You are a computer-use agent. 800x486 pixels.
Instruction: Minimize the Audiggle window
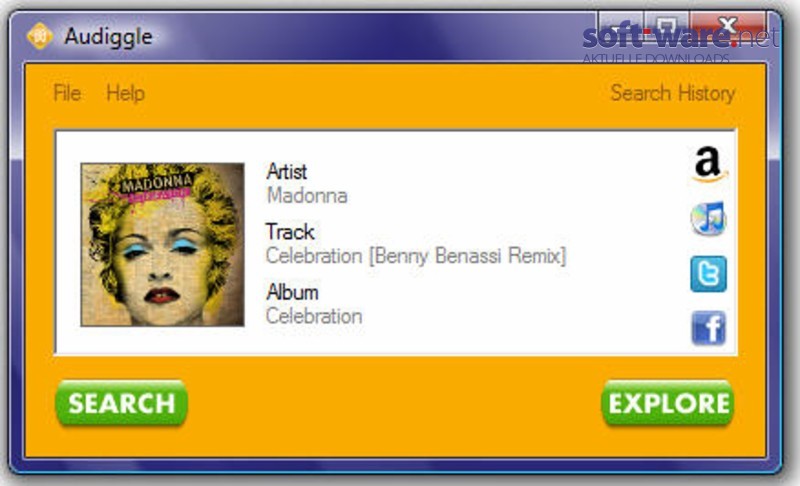pyautogui.click(x=620, y=24)
